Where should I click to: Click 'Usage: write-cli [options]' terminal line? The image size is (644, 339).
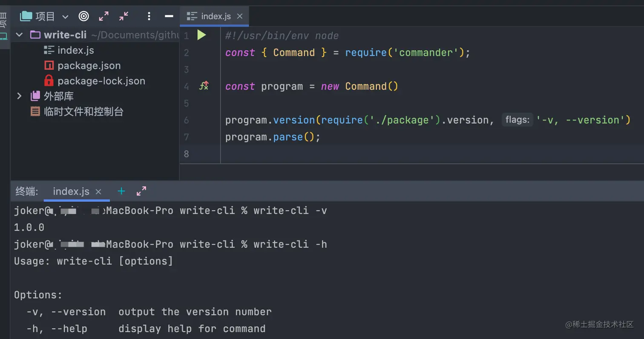(94, 261)
